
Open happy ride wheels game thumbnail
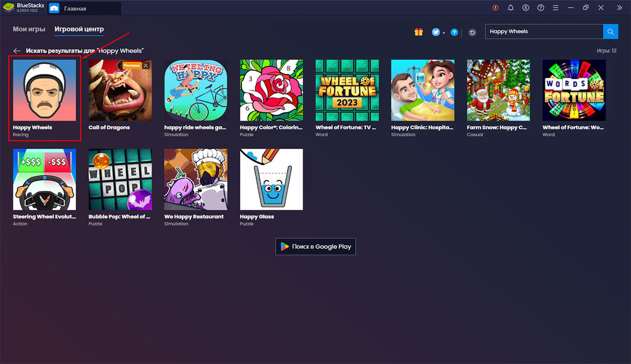(195, 90)
